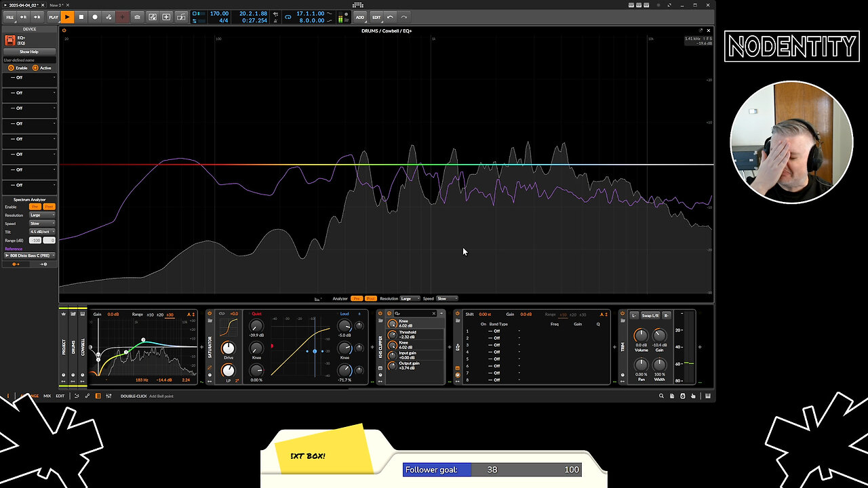Open the FILE menu

(x=9, y=17)
